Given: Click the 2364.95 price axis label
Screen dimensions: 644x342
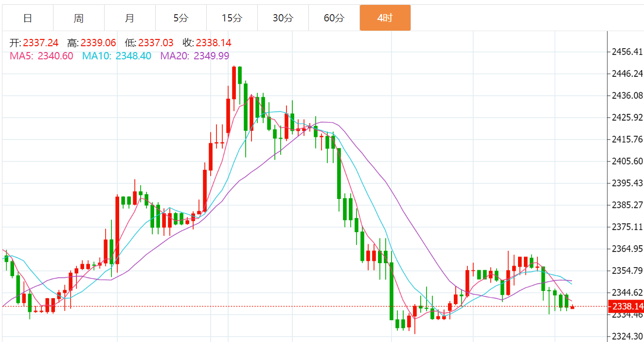Looking at the screenshot, I should 627,249.
